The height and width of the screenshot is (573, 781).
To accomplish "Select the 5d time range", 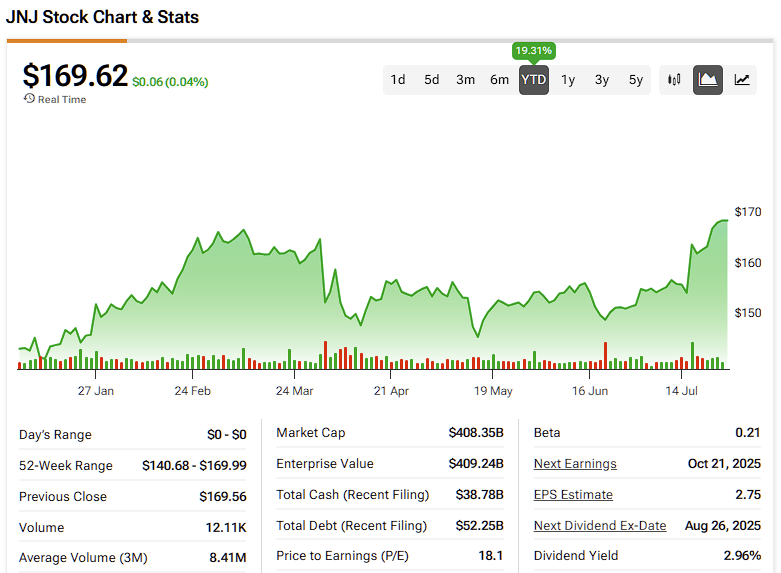I will [431, 80].
